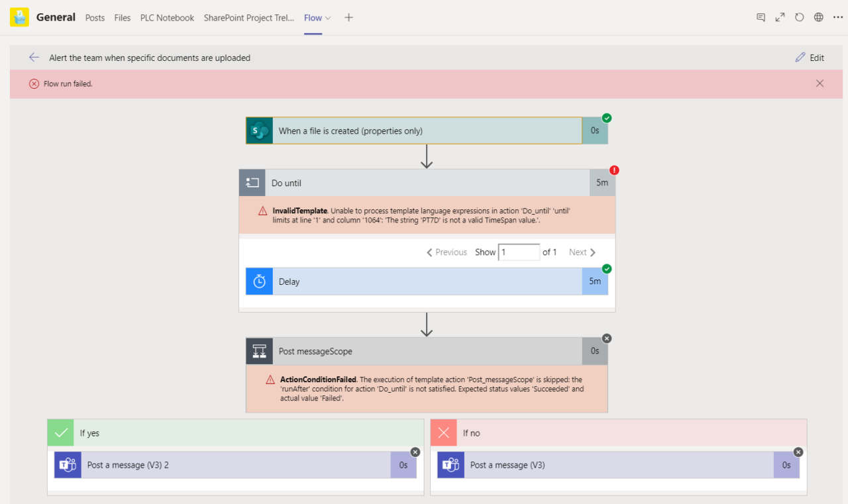Expand the tab to full view

[x=780, y=17]
